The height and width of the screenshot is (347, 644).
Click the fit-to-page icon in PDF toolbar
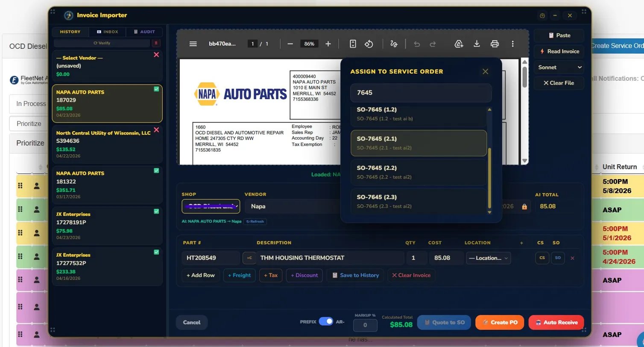tap(353, 44)
